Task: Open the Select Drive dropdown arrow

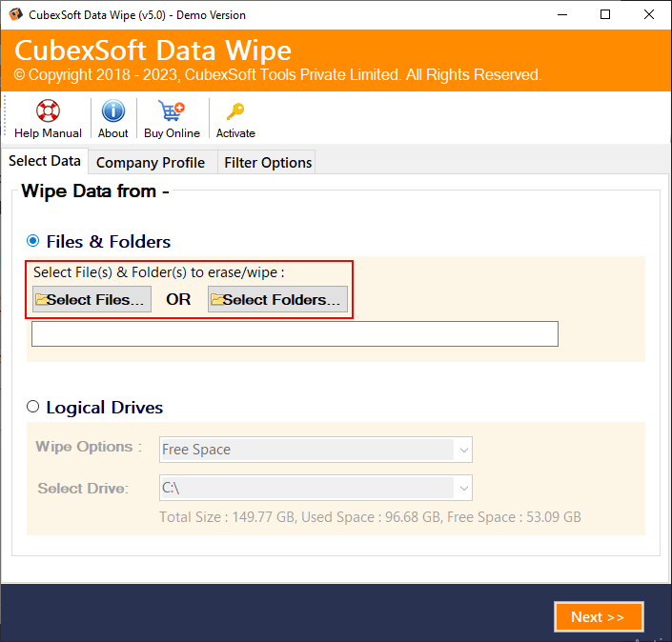Action: coord(463,489)
